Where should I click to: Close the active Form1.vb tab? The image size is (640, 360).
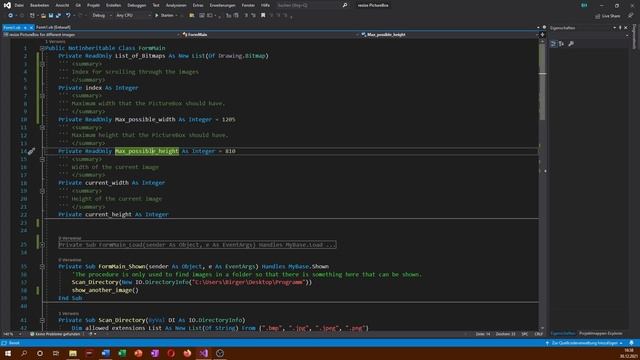31,27
